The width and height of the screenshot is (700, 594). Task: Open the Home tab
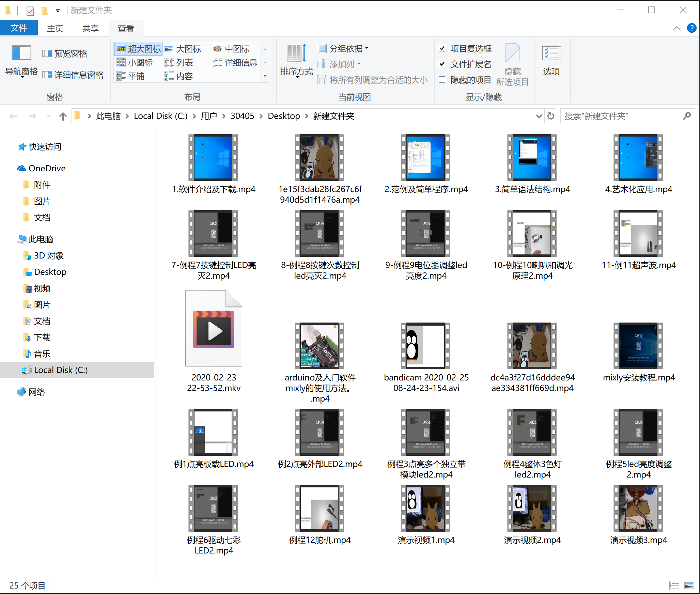click(55, 29)
